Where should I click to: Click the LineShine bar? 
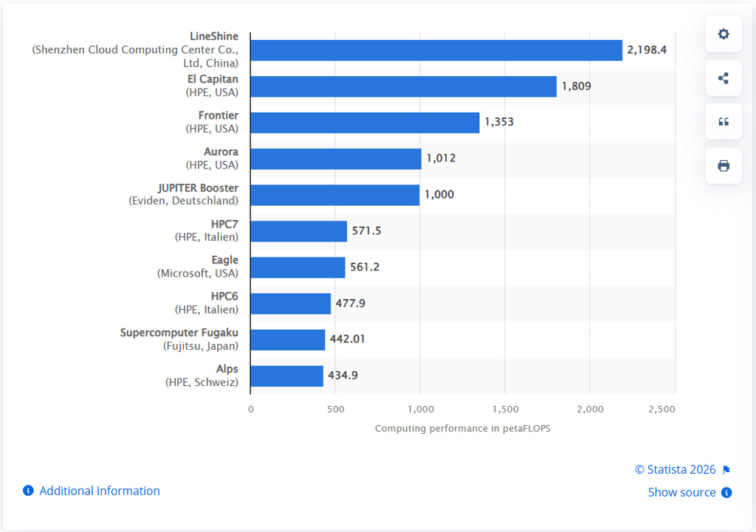436,50
